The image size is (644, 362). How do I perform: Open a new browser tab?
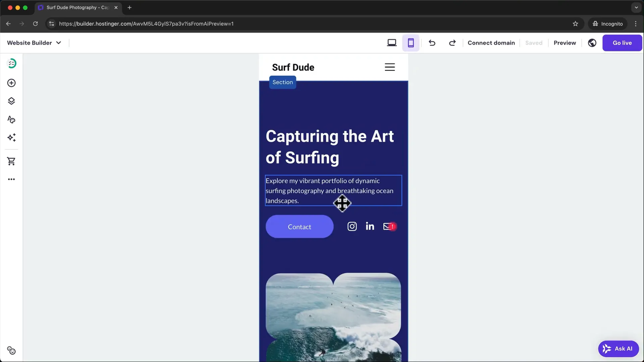click(130, 8)
